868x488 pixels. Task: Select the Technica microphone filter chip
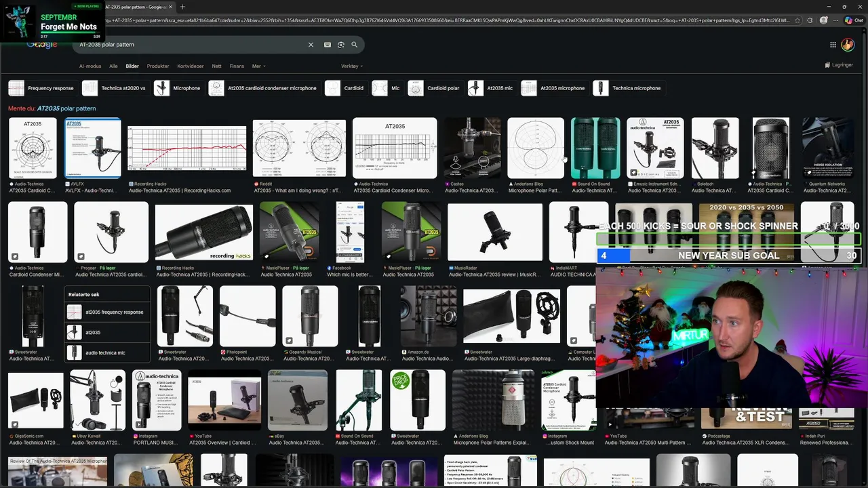click(628, 88)
